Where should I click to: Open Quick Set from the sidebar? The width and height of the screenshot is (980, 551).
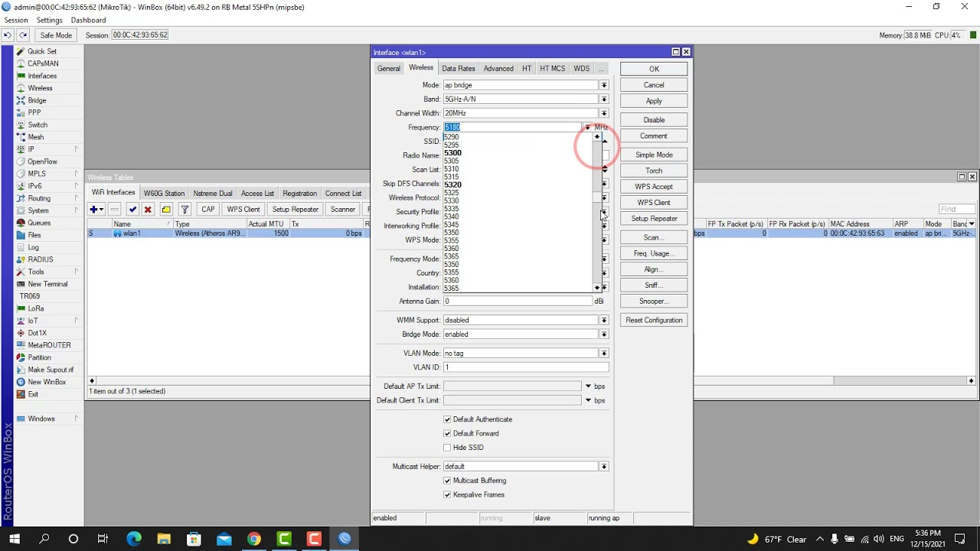pyautogui.click(x=41, y=51)
